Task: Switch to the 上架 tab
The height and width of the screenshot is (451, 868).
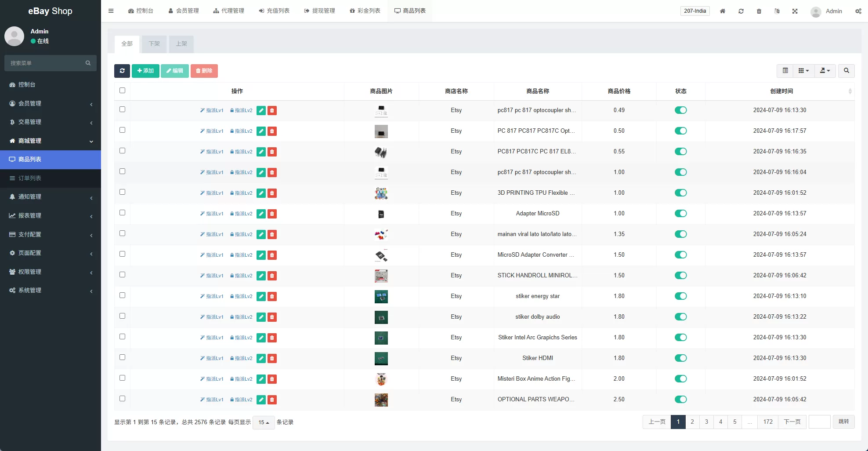Action: click(x=181, y=44)
